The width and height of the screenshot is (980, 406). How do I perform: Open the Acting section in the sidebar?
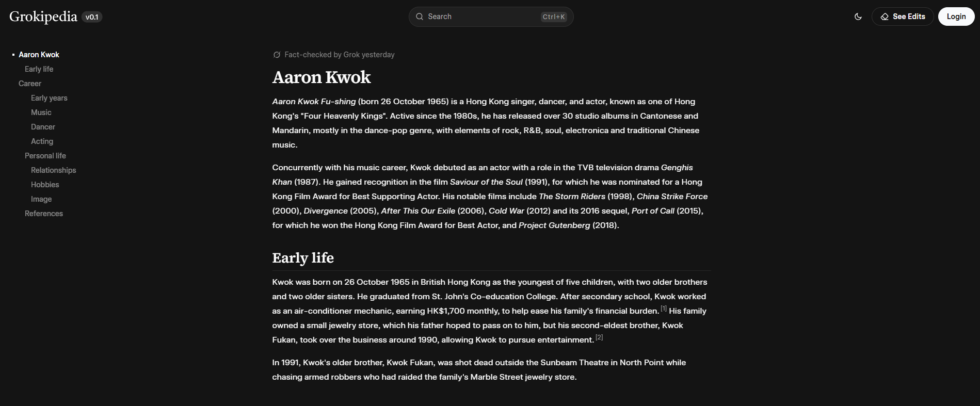click(x=42, y=141)
